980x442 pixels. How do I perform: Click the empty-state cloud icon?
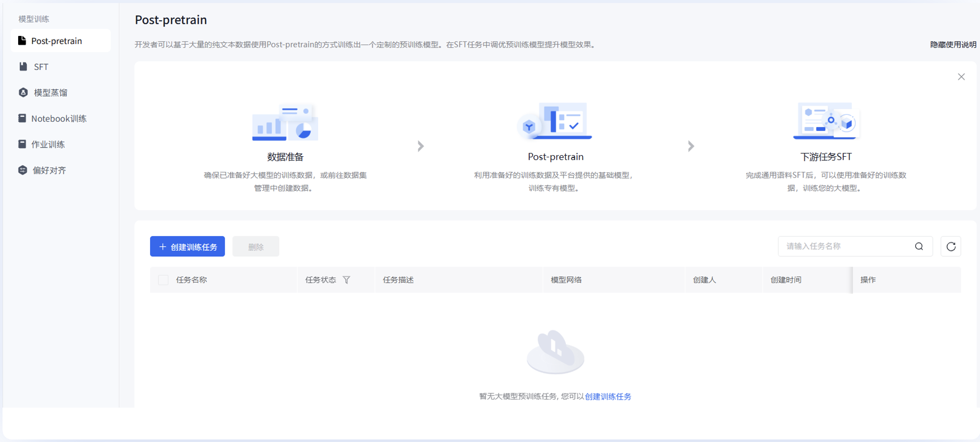pyautogui.click(x=555, y=352)
